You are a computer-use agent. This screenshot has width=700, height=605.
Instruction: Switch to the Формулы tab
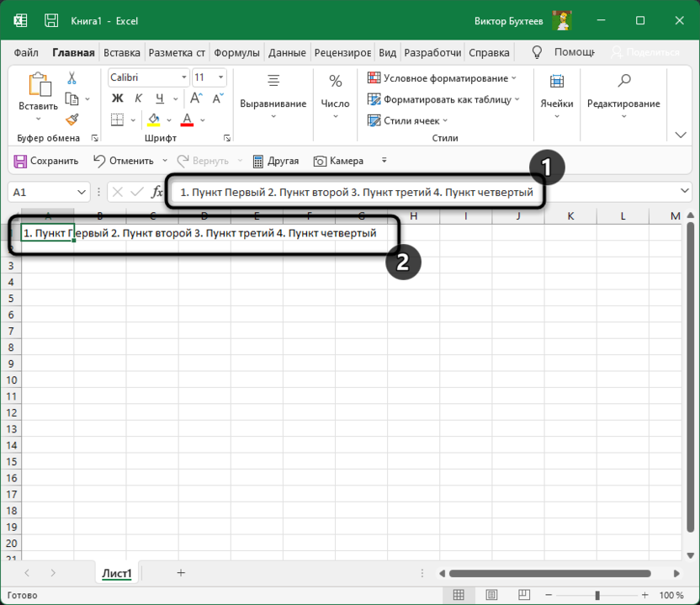[x=236, y=52]
